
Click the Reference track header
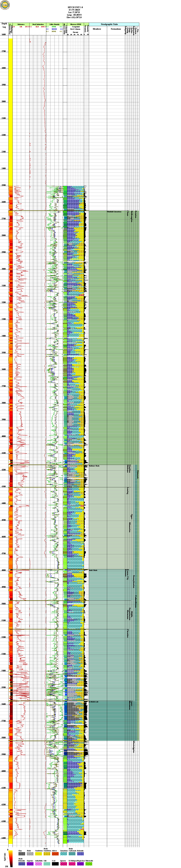point(21,24)
